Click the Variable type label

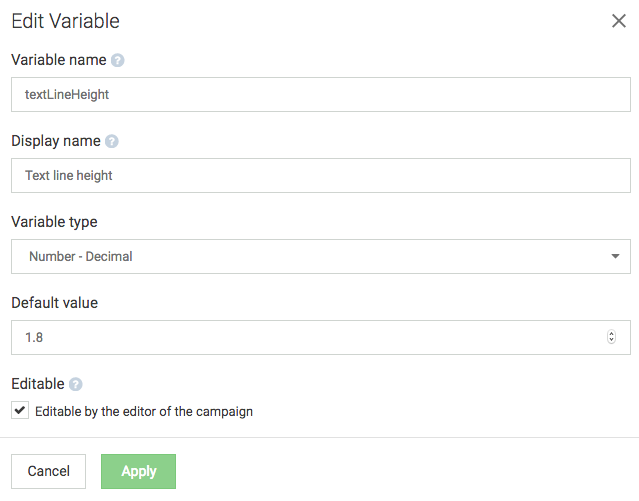point(54,222)
